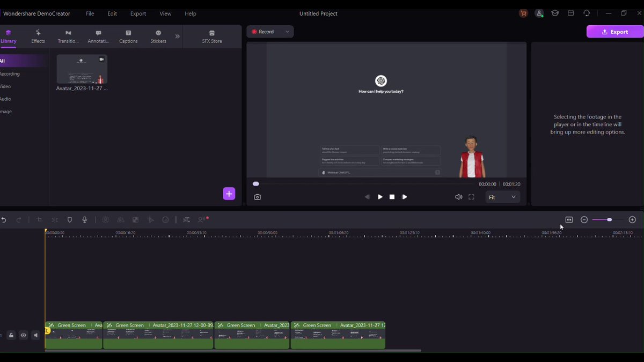The height and width of the screenshot is (362, 644).
Task: Mute the timeline track audio
Action: (x=36, y=336)
